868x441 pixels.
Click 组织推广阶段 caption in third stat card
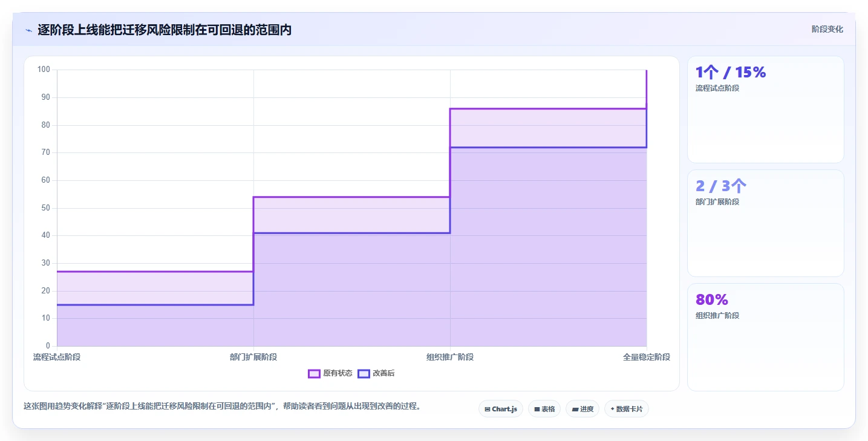[717, 315]
